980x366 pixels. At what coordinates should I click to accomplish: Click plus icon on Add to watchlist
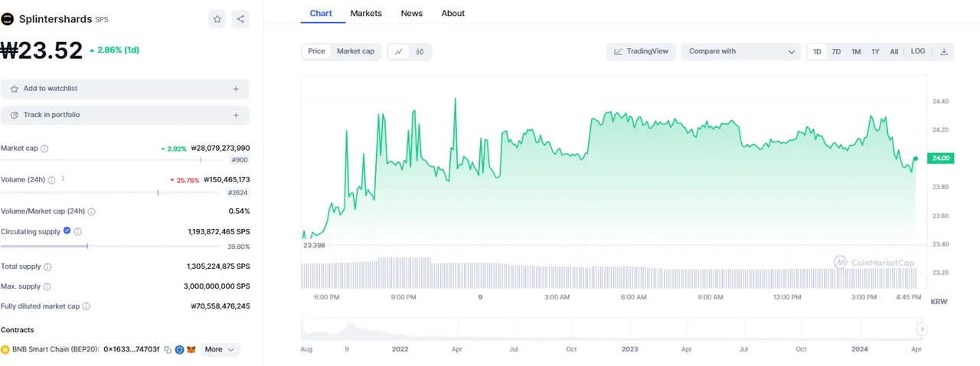236,89
